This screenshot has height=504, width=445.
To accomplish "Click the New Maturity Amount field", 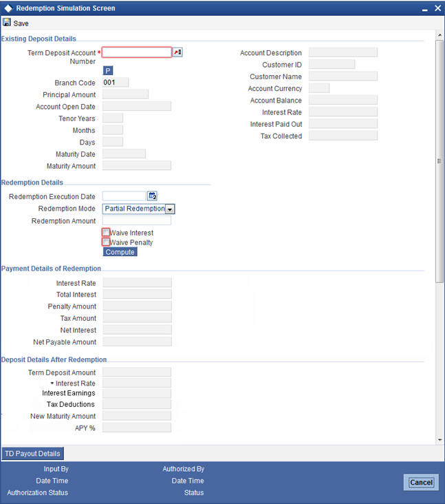I will click(137, 416).
